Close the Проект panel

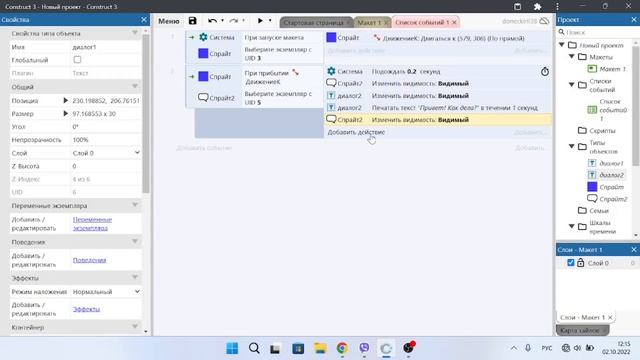(x=634, y=20)
